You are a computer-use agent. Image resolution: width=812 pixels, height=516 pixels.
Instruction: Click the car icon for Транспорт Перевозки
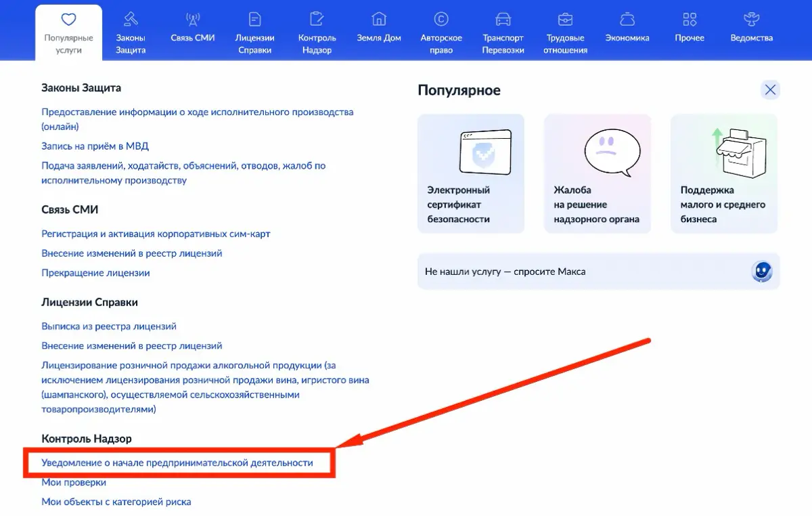pyautogui.click(x=503, y=19)
